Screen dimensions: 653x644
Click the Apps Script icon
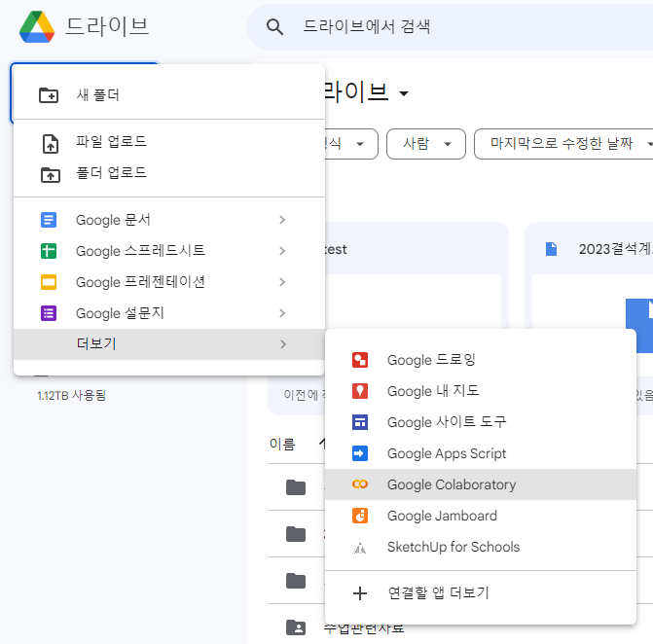[360, 453]
